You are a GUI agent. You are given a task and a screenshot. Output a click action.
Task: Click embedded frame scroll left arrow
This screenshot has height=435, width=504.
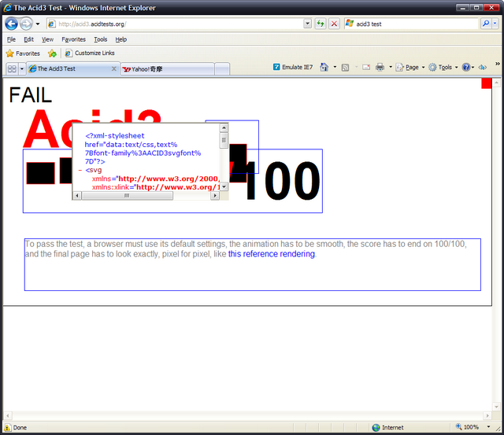(x=77, y=196)
